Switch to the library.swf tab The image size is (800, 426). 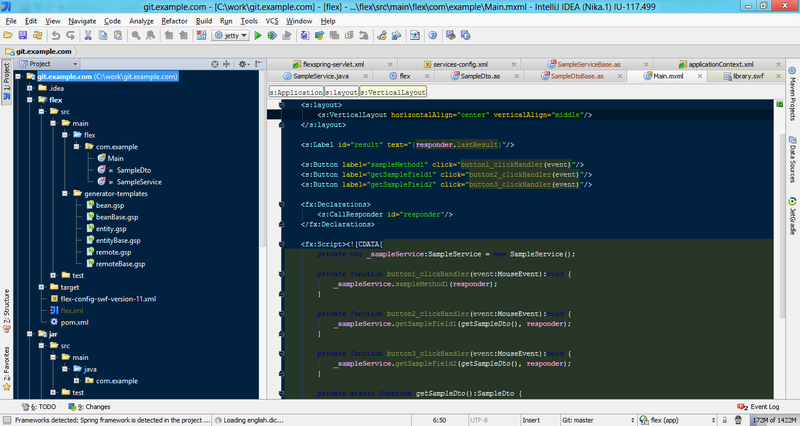click(748, 76)
